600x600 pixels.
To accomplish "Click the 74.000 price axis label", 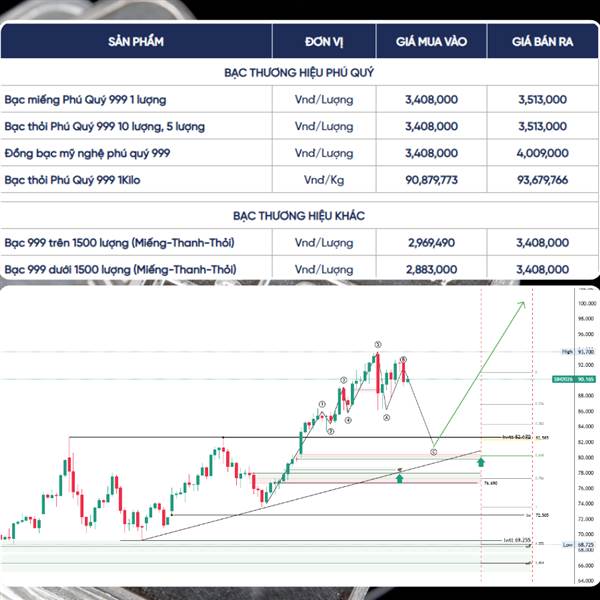I will tap(586, 504).
